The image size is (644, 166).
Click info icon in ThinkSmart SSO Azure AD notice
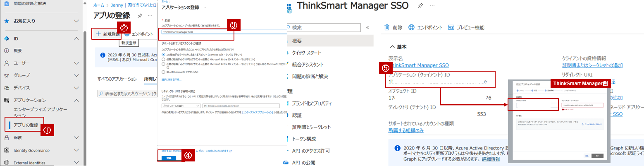(397, 148)
